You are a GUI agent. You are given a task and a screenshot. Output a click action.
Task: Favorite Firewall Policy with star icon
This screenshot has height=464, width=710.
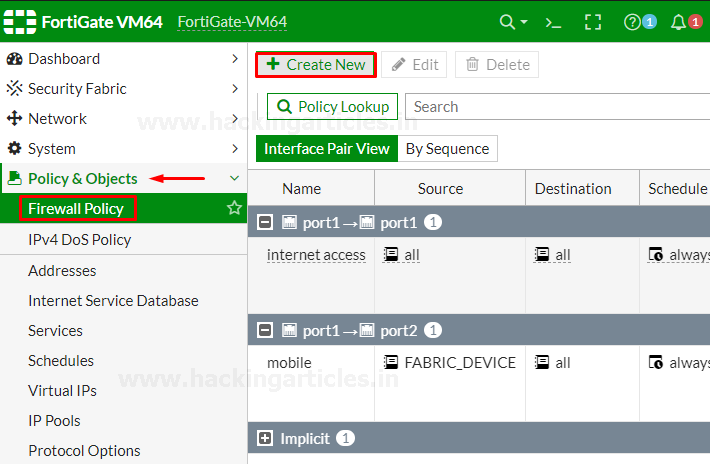pyautogui.click(x=234, y=208)
